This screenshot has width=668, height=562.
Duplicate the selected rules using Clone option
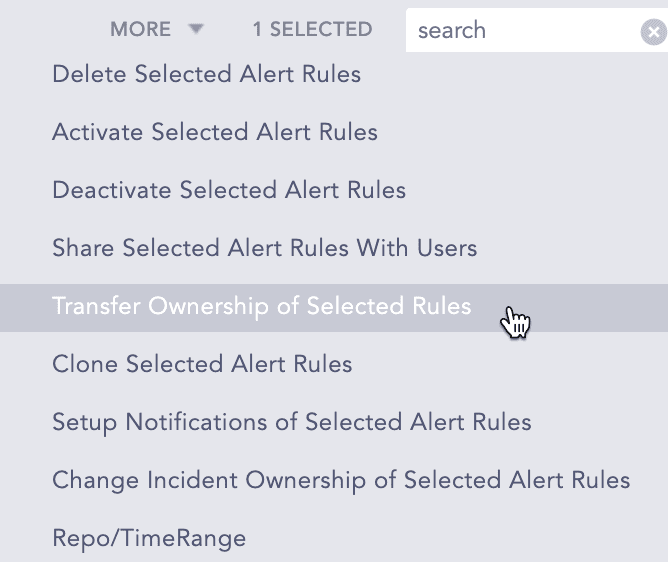tap(202, 364)
